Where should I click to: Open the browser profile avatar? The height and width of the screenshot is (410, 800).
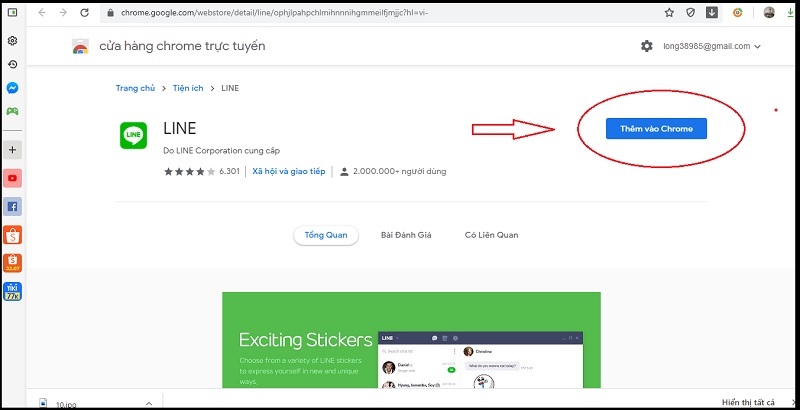[769, 13]
